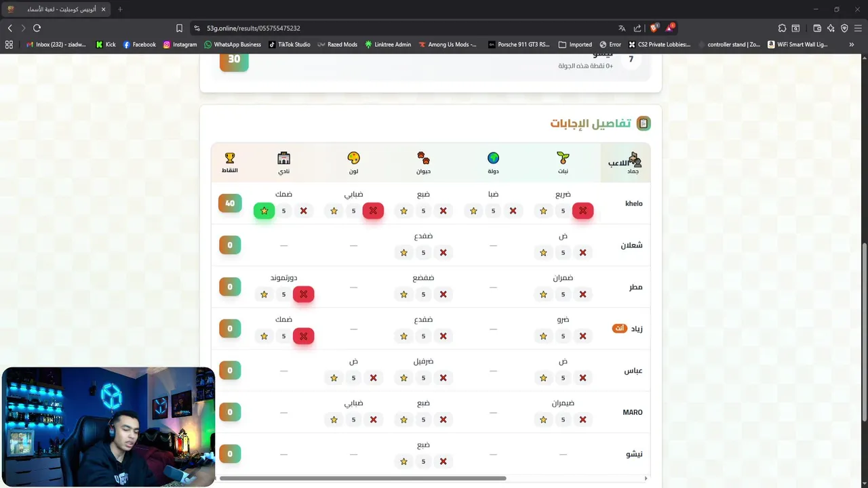Screen dimensions: 868x488
Task: Reject شعلان's ضفدع answer with X
Action: (x=443, y=253)
